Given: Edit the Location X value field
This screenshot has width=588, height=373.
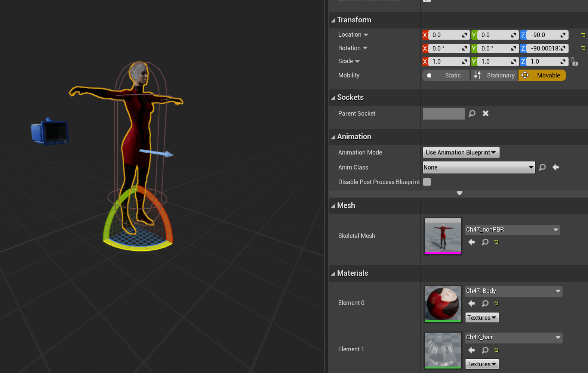Looking at the screenshot, I should 449,35.
